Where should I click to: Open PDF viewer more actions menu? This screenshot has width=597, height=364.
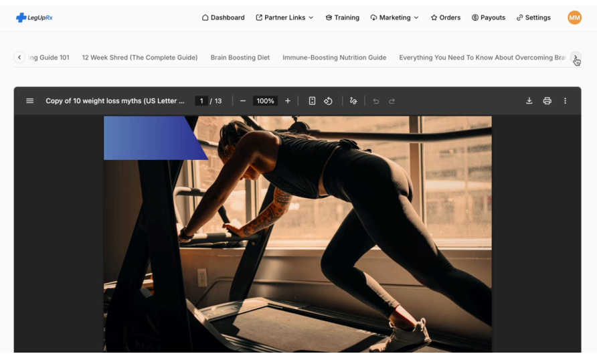tap(565, 101)
